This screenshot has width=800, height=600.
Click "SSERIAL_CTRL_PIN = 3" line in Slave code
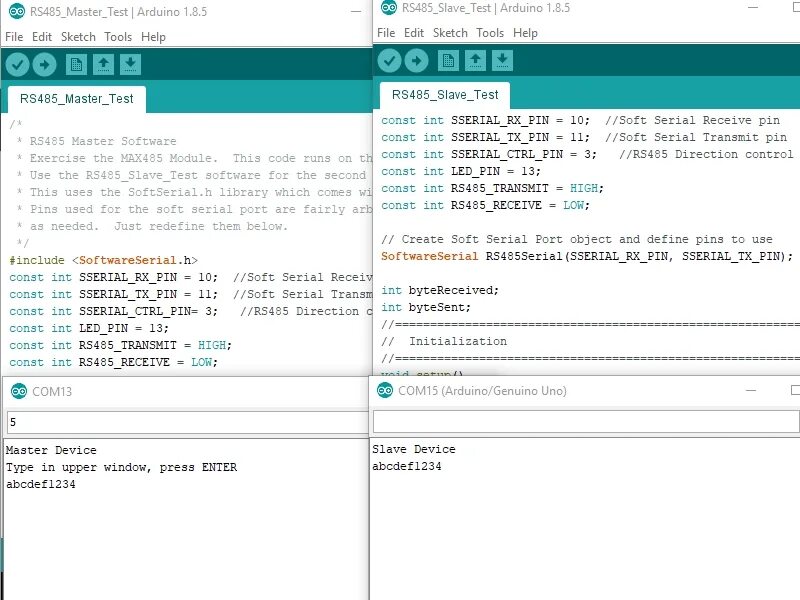[x=587, y=154]
